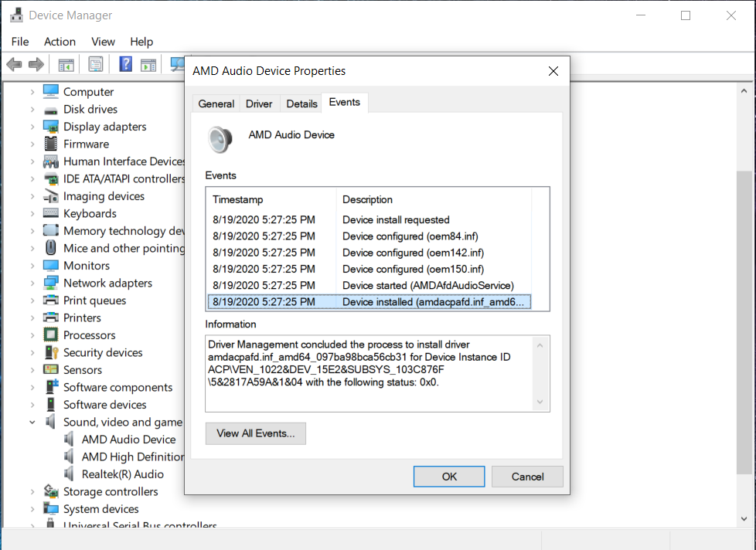Select the Realtek(R) Audio device
756x550 pixels.
click(122, 474)
